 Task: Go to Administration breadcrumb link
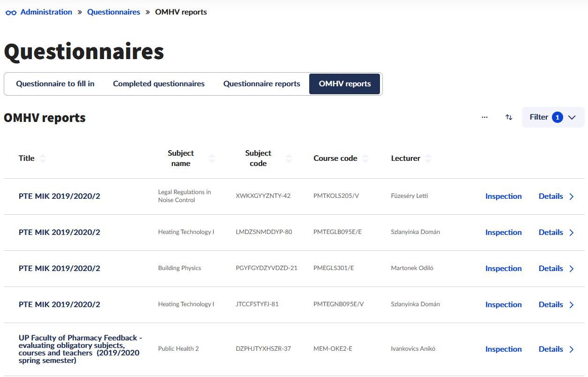coord(46,12)
